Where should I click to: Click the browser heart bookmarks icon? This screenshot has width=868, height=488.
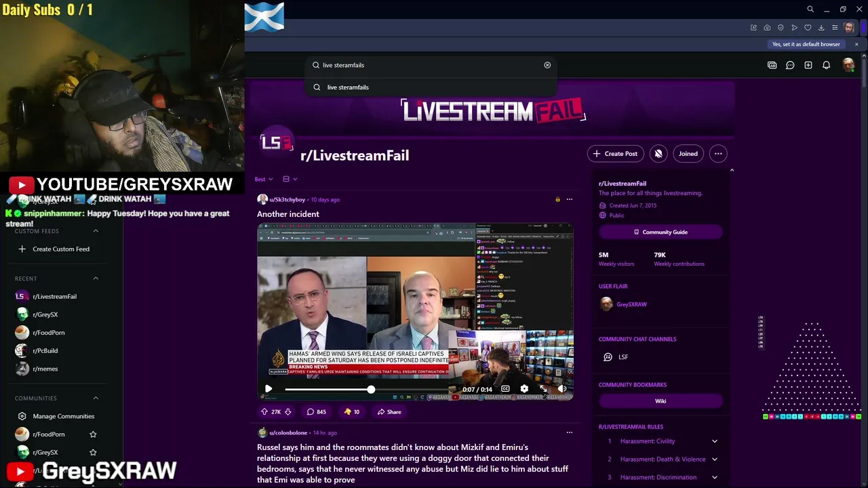(808, 28)
